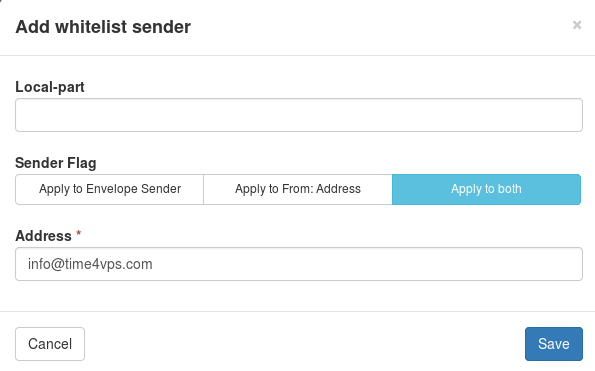The width and height of the screenshot is (595, 371).
Task: Choose the envelope-sender-only flag button
Action: click(x=110, y=189)
